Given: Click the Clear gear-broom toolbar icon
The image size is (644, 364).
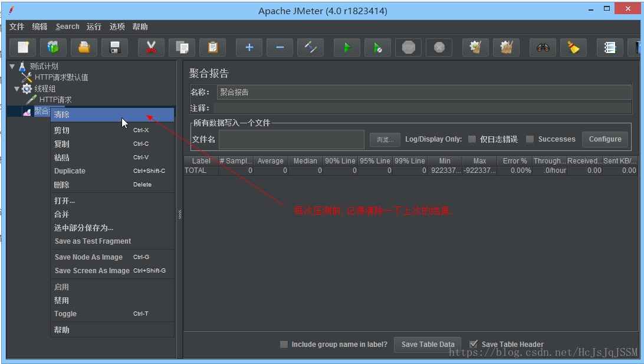Looking at the screenshot, I should pos(475,47).
